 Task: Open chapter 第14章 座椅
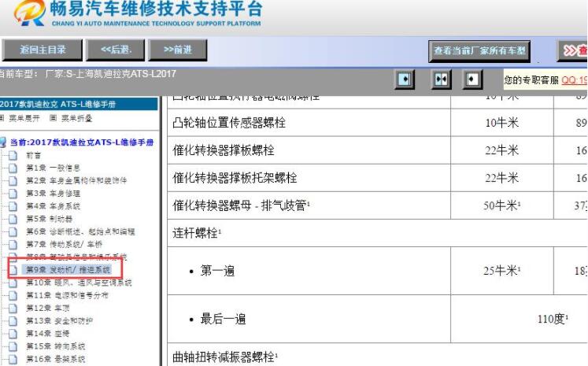coord(48,334)
